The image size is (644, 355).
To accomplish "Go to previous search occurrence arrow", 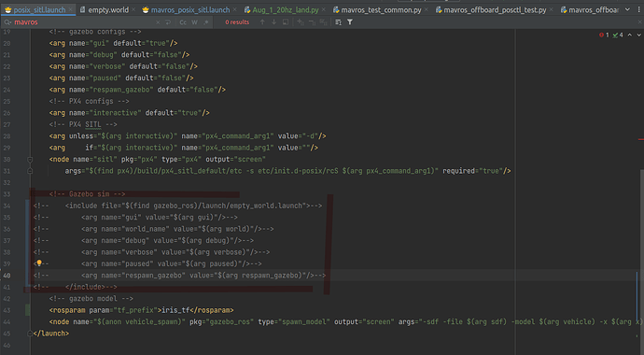I will (x=262, y=22).
